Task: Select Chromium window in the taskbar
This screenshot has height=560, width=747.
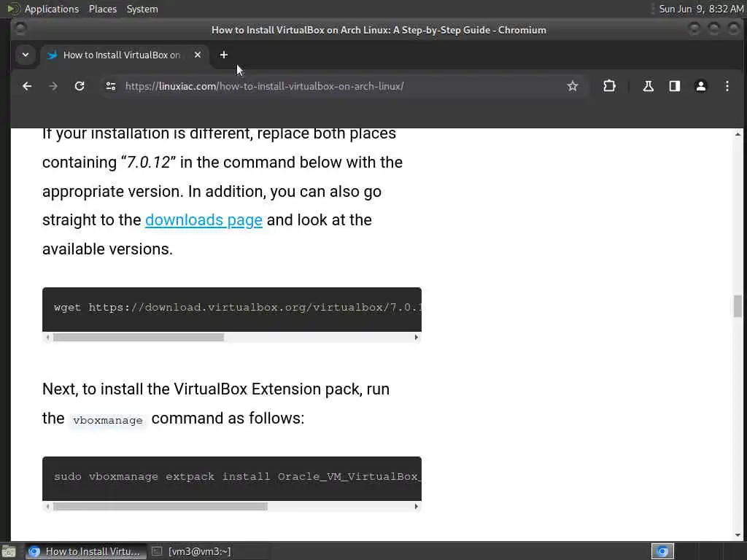Action: 85,551
